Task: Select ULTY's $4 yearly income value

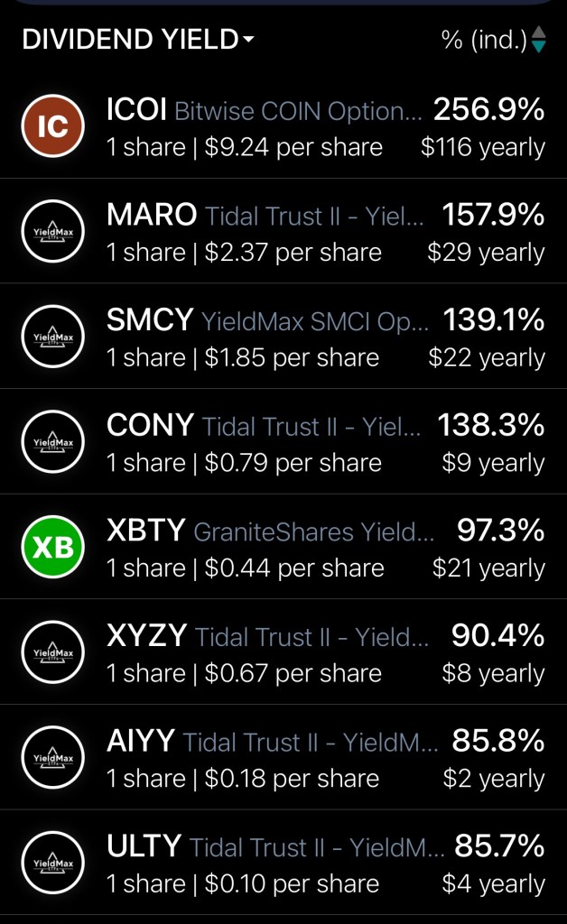Action: click(x=493, y=883)
